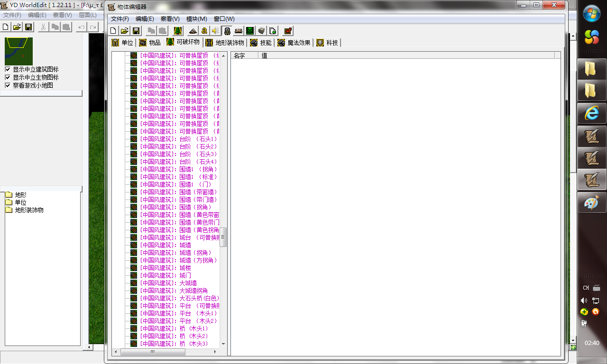Click Copy icon in WorldEdit main toolbar
This screenshot has width=607, height=364.
pyautogui.click(x=55, y=27)
